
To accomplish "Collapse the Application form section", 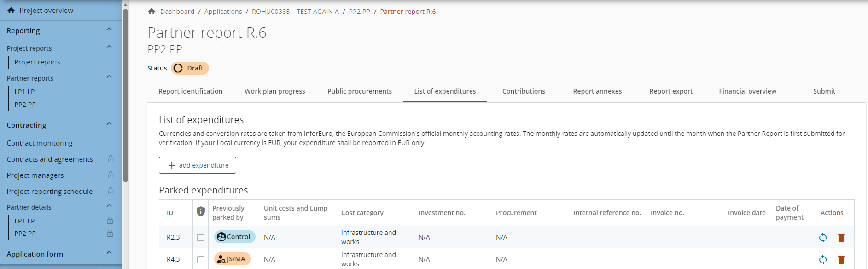I will pyautogui.click(x=109, y=253).
